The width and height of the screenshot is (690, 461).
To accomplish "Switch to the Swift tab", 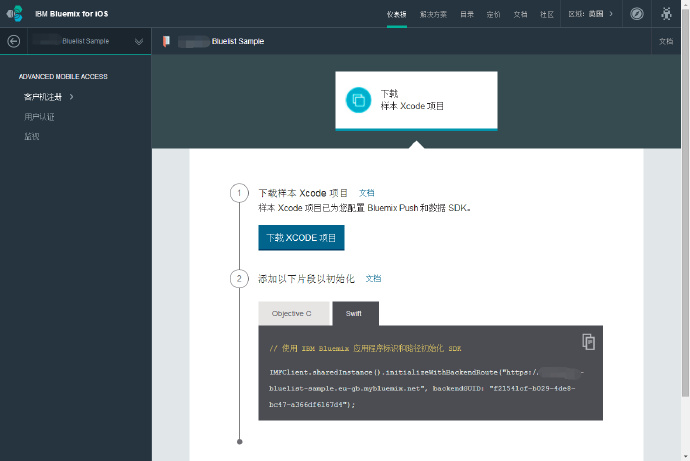I will (356, 314).
